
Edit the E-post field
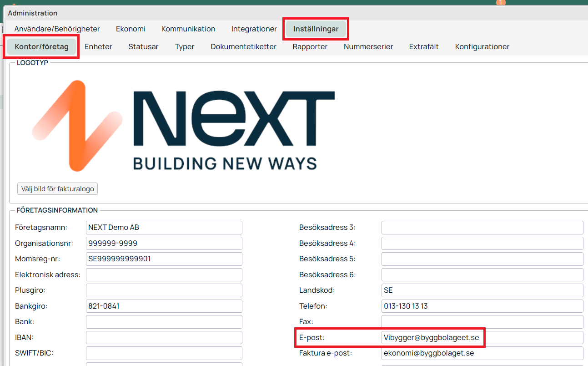coord(482,338)
